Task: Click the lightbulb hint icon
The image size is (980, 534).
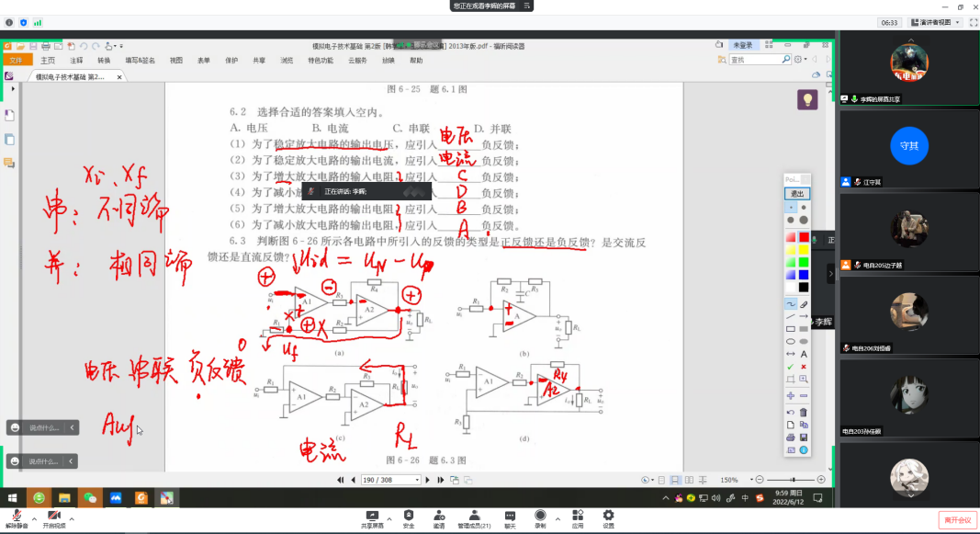Action: click(x=807, y=99)
